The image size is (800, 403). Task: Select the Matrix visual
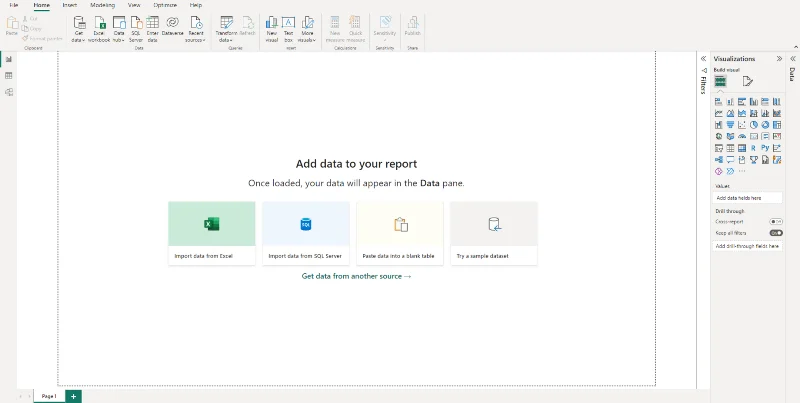742,148
